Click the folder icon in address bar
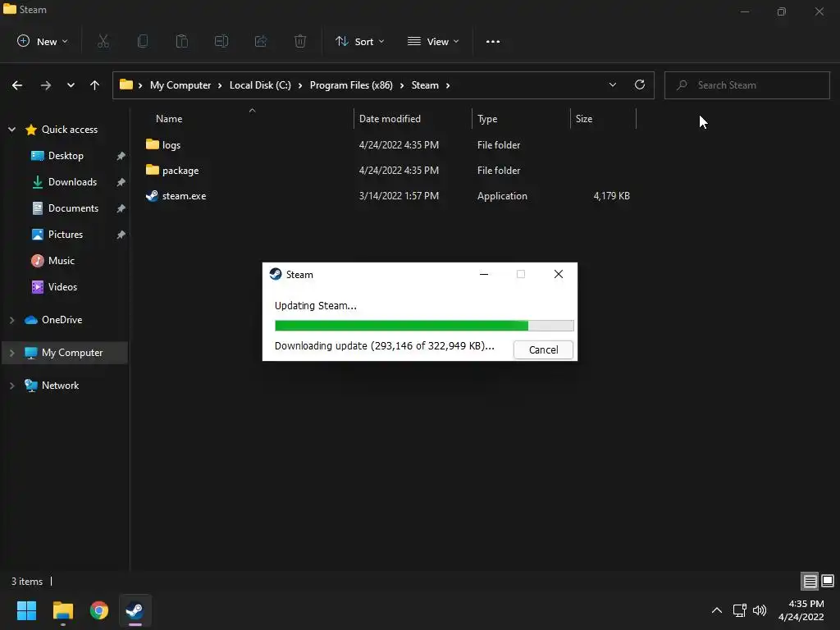The height and width of the screenshot is (630, 840). pos(126,84)
